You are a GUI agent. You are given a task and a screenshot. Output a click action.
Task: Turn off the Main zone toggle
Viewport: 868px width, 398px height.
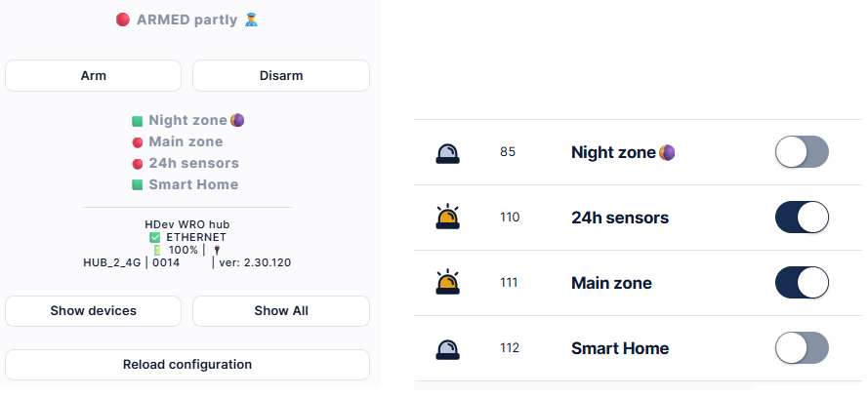click(802, 283)
